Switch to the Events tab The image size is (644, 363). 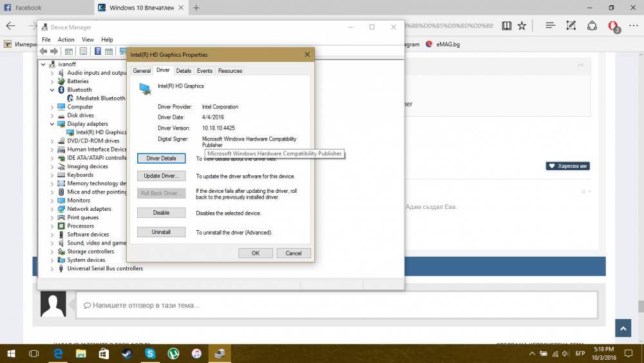pos(205,71)
